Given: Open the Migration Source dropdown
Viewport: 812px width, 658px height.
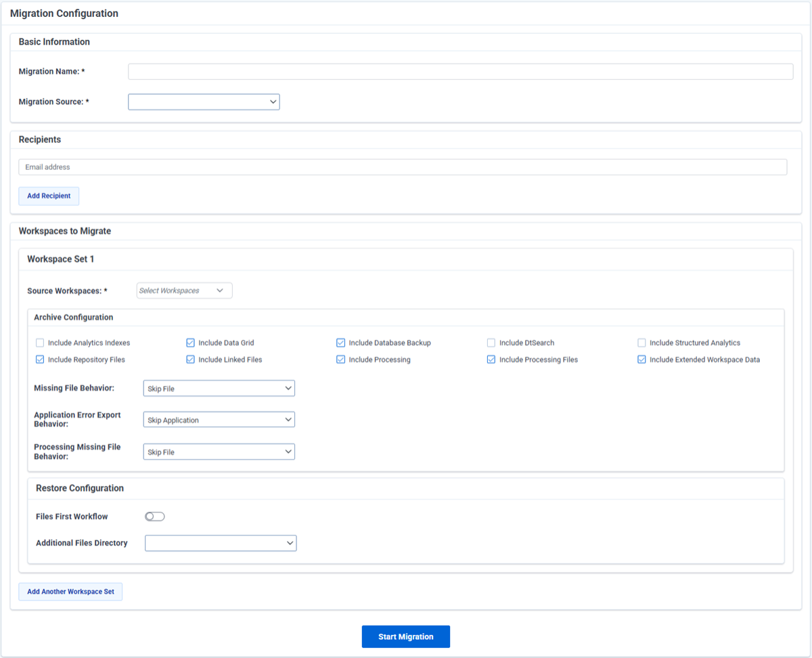Looking at the screenshot, I should 203,102.
